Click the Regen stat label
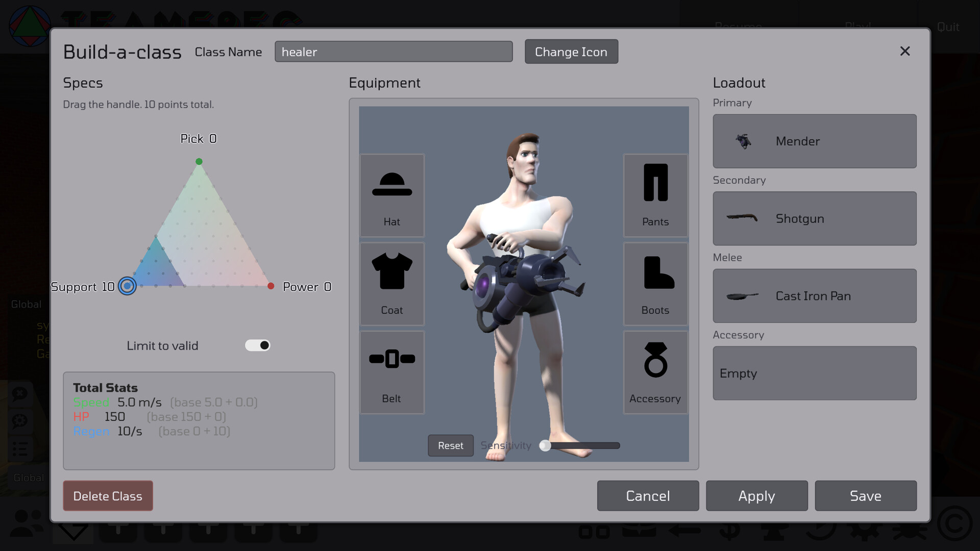The width and height of the screenshot is (980, 551). point(91,432)
